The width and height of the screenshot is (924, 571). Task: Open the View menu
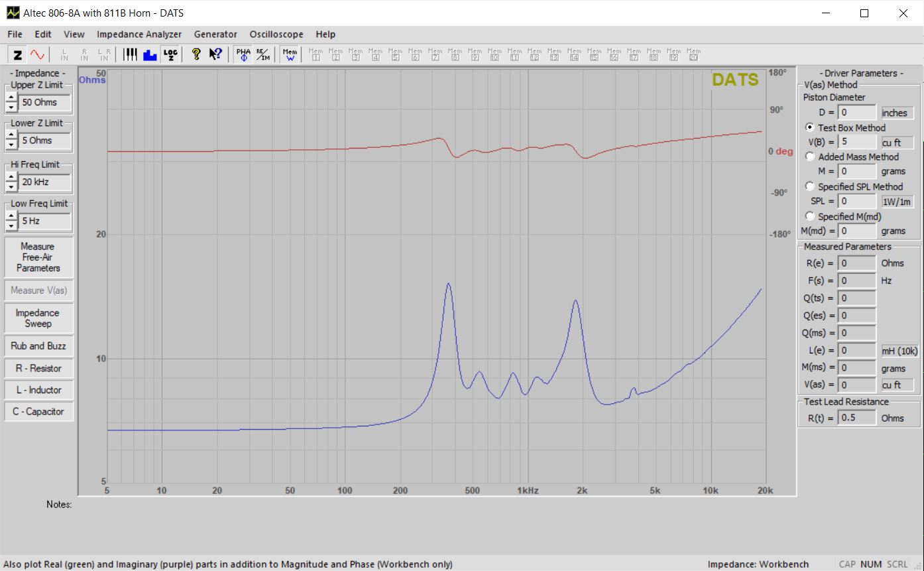[x=74, y=34]
